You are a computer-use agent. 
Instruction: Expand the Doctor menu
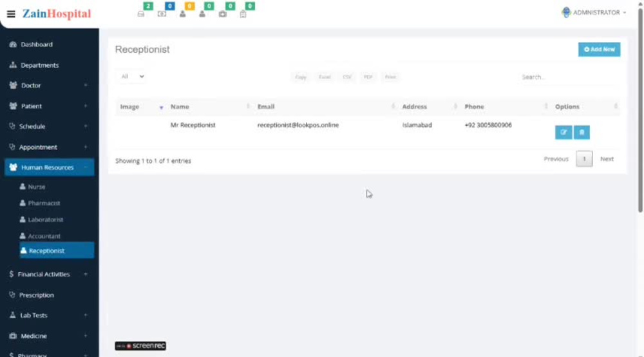click(50, 86)
